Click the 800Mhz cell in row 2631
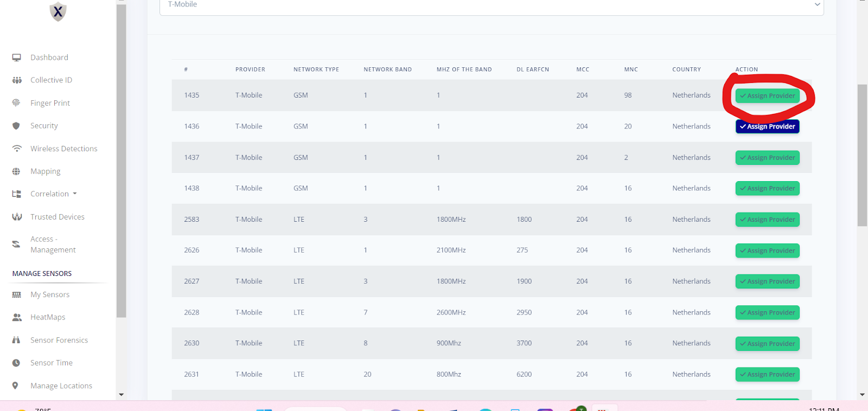The width and height of the screenshot is (868, 411). click(x=449, y=375)
